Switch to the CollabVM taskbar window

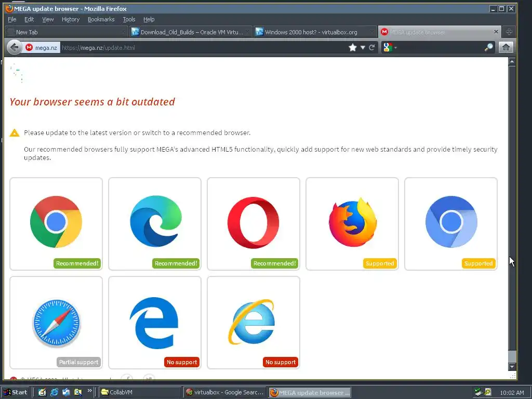pyautogui.click(x=140, y=392)
